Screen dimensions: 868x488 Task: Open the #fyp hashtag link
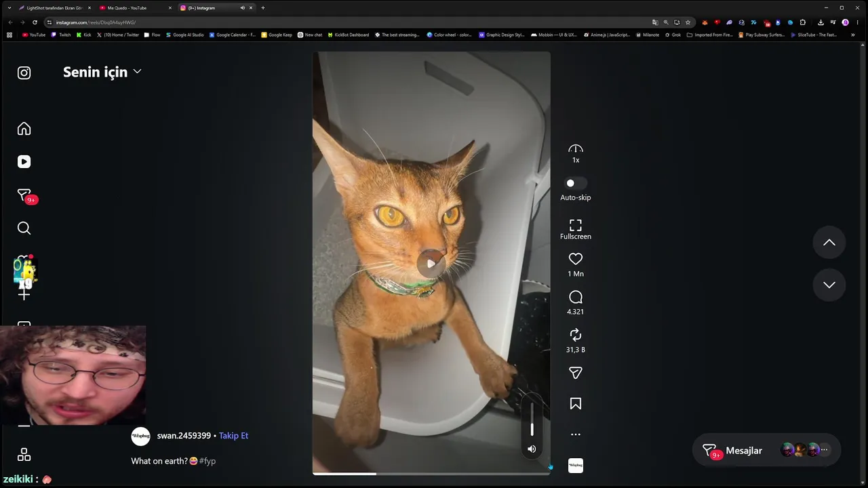(x=208, y=461)
